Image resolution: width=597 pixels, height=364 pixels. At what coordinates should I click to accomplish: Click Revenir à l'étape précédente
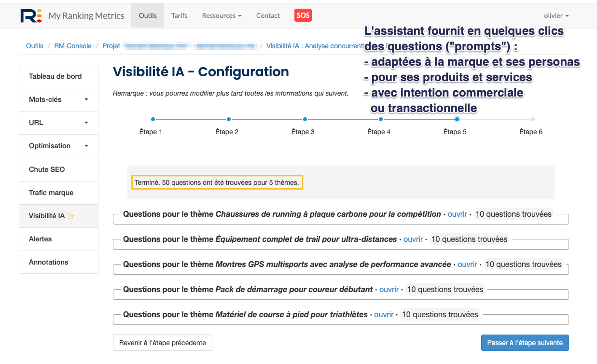[162, 342]
